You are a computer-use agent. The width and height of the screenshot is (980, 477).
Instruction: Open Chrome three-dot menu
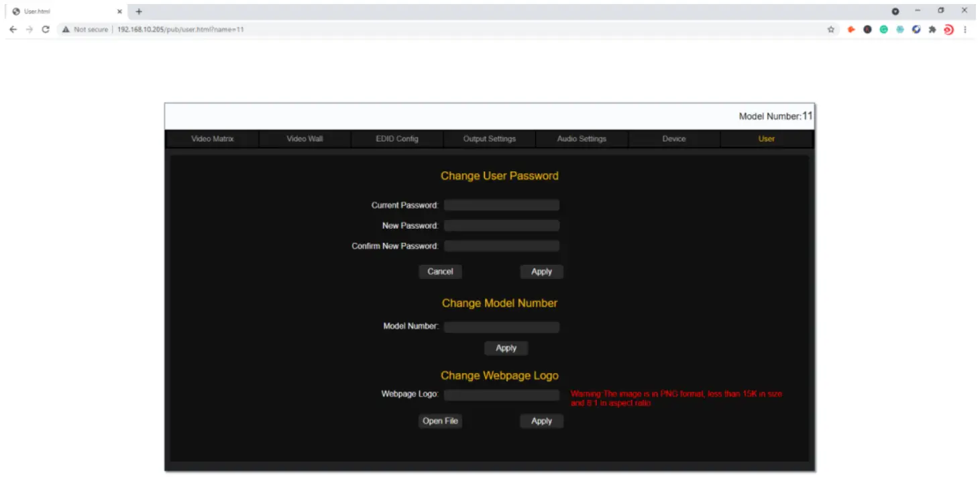pos(965,30)
